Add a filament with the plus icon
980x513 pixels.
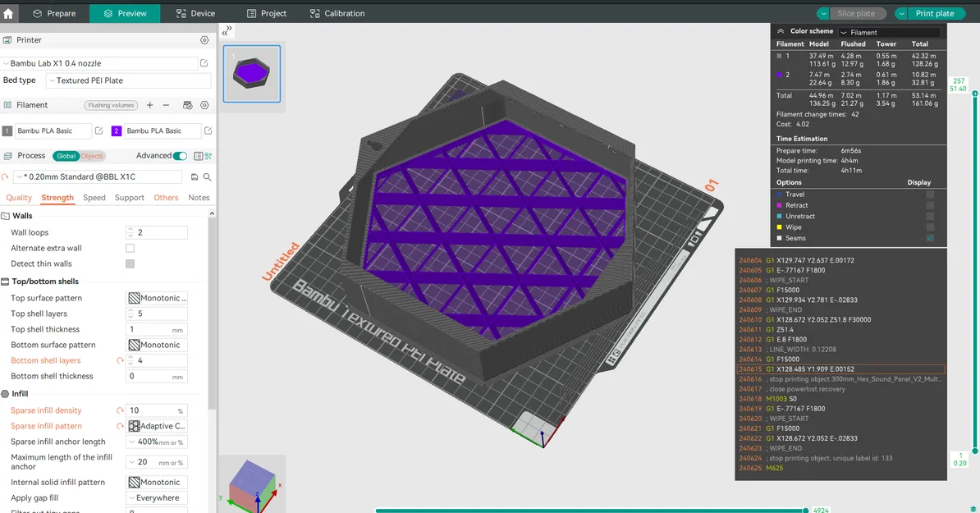150,105
